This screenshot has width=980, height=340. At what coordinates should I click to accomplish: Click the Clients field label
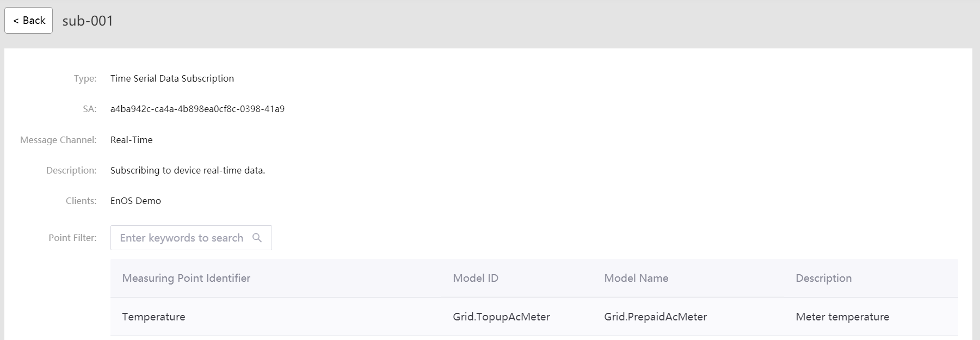click(x=81, y=201)
